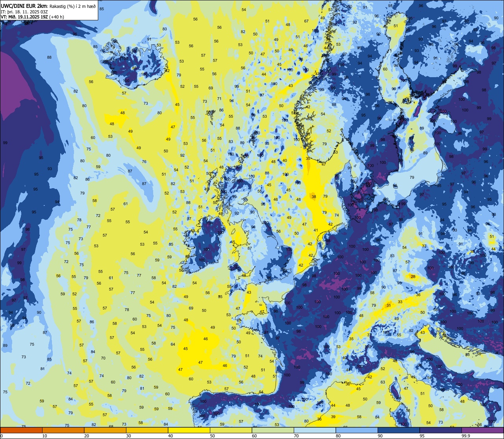Click the initial time "IT: þri. 18. 11. 2025 03Z"
504x439 pixels.
[x=24, y=11]
